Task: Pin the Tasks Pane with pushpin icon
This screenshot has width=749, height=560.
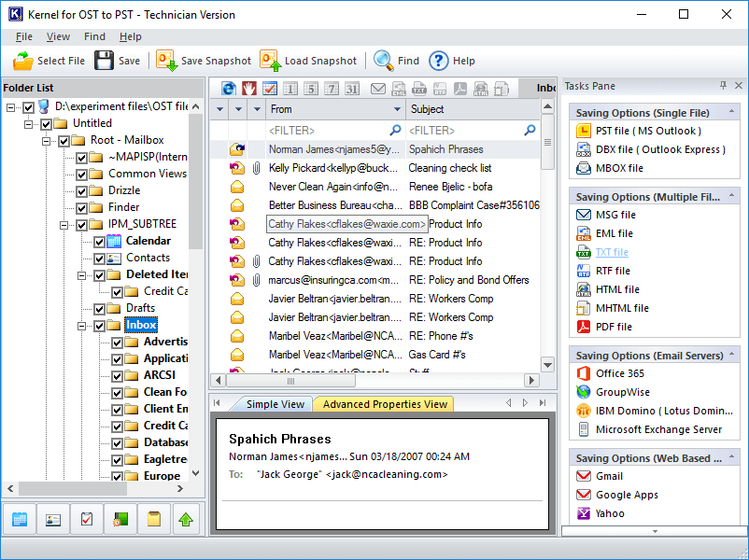Action: (x=723, y=86)
